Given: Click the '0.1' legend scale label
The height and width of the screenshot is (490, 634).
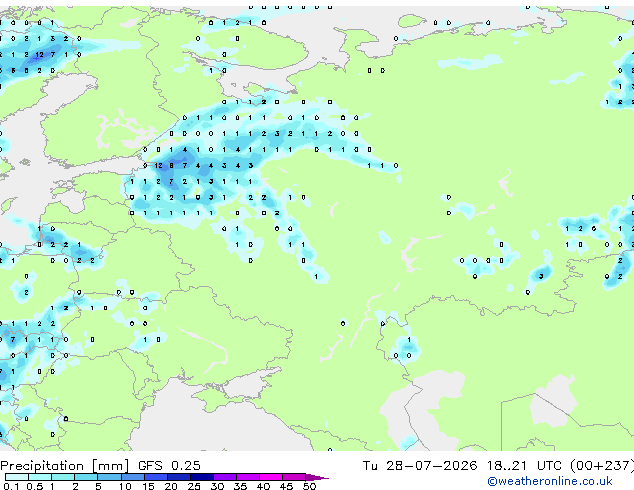Looking at the screenshot, I should click(x=11, y=486).
